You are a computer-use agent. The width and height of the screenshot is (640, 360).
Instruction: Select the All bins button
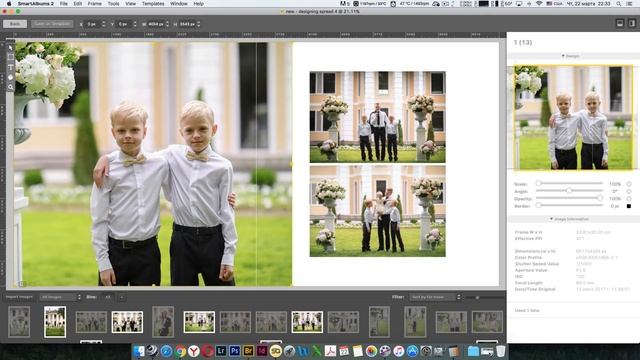(x=108, y=297)
